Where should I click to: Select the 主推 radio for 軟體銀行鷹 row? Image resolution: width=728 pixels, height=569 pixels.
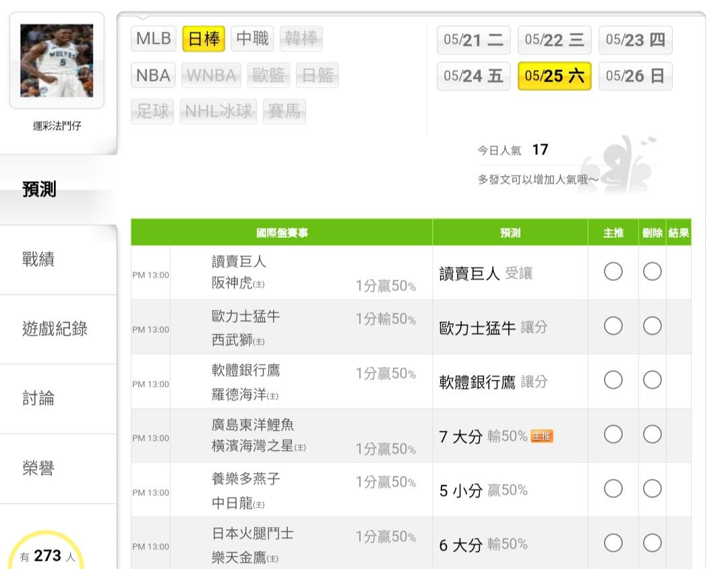pyautogui.click(x=613, y=380)
